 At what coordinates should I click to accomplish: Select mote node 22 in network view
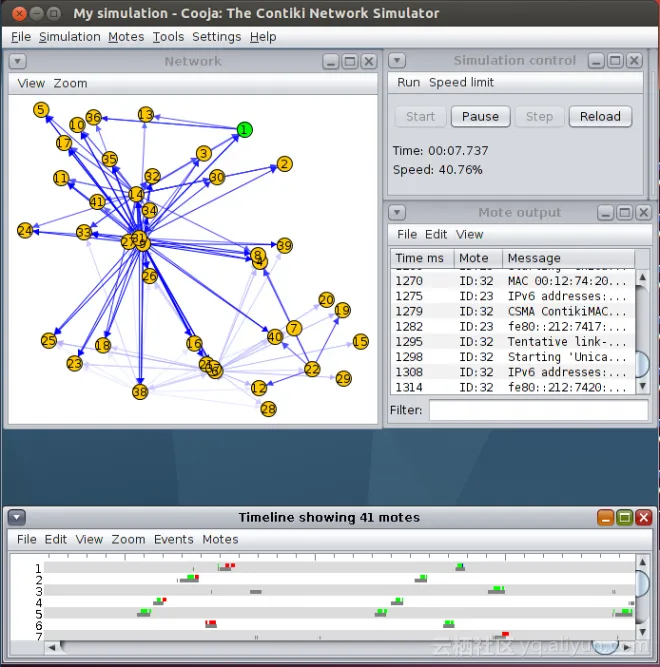(x=312, y=369)
